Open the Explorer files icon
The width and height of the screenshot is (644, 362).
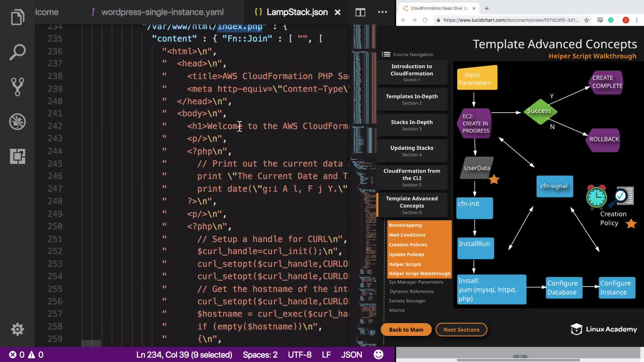coord(17,17)
